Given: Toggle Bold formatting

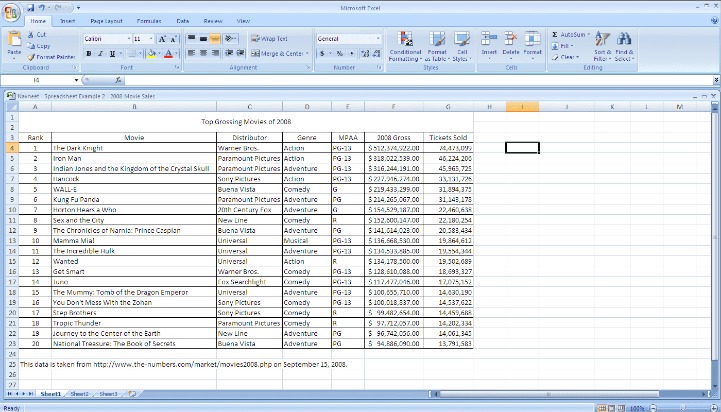Looking at the screenshot, I should [x=87, y=53].
